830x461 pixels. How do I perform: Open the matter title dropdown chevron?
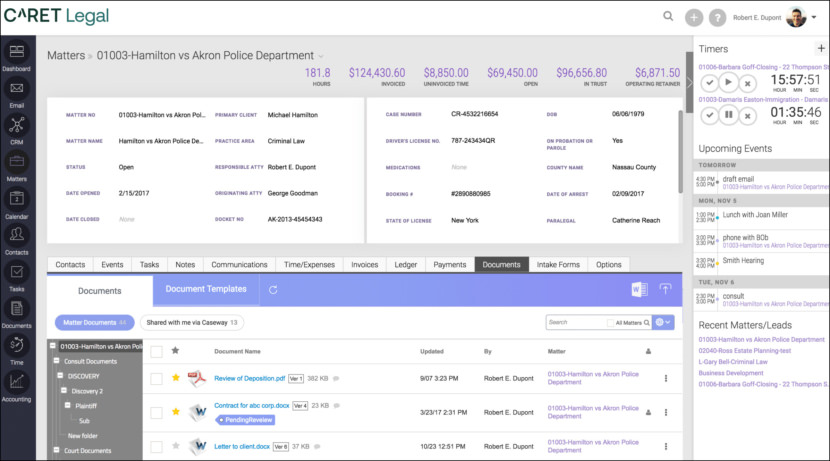click(321, 56)
